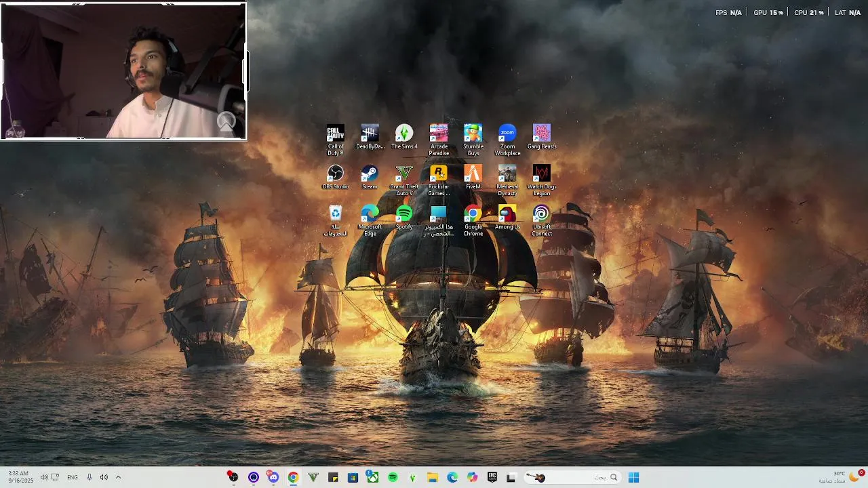The height and width of the screenshot is (488, 868).
Task: Open the purple circle app in taskbar
Action: pos(253,477)
